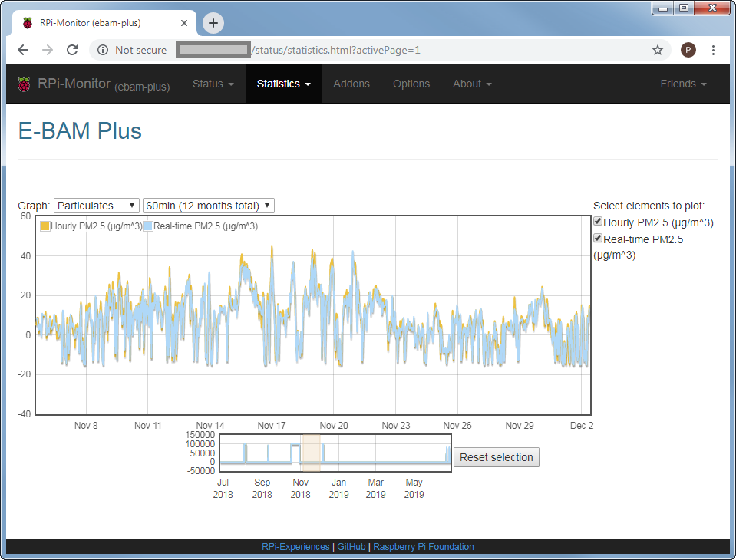Viewport: 736px width, 560px height.
Task: Open the Options page
Action: coord(411,84)
